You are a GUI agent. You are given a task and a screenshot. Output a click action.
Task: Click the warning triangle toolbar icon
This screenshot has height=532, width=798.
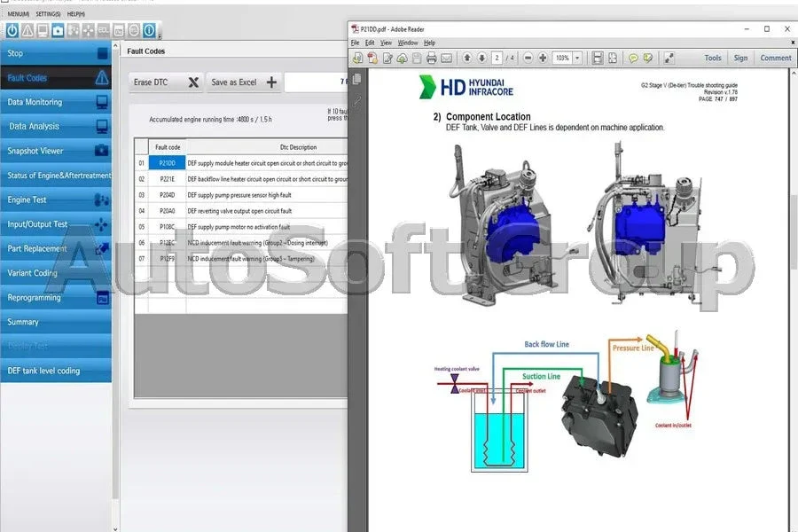(x=27, y=30)
